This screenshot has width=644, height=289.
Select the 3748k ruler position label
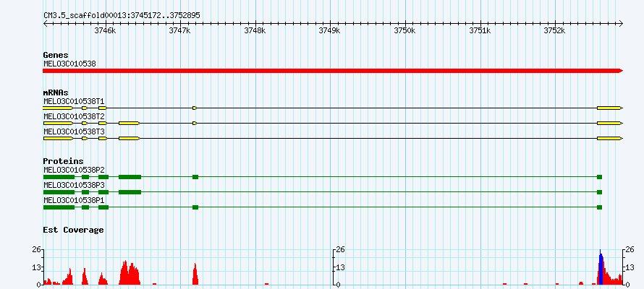click(255, 31)
